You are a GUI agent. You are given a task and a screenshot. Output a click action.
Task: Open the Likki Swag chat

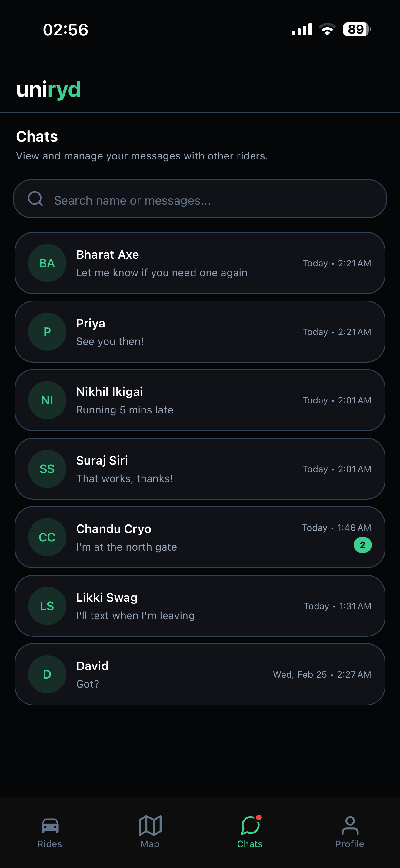coord(200,606)
